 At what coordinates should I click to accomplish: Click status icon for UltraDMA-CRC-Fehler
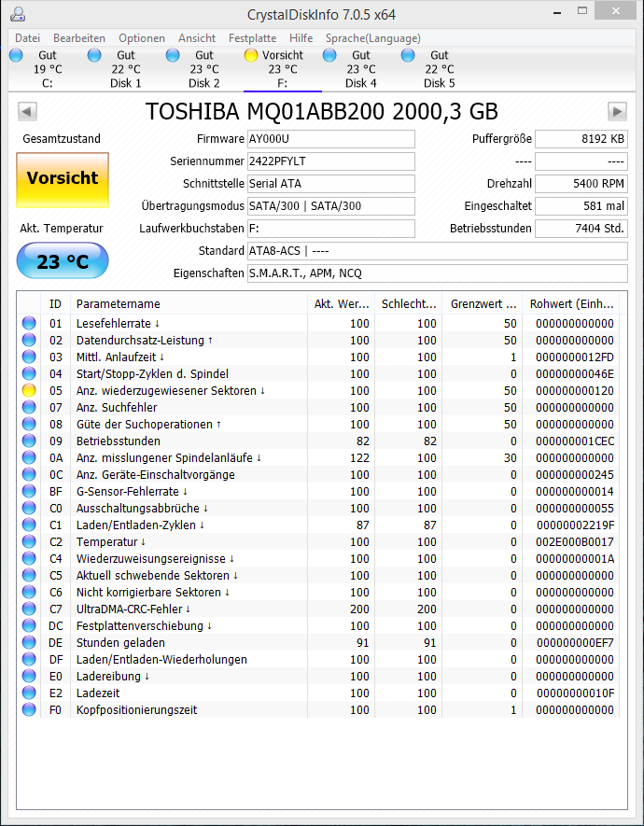pos(29,609)
